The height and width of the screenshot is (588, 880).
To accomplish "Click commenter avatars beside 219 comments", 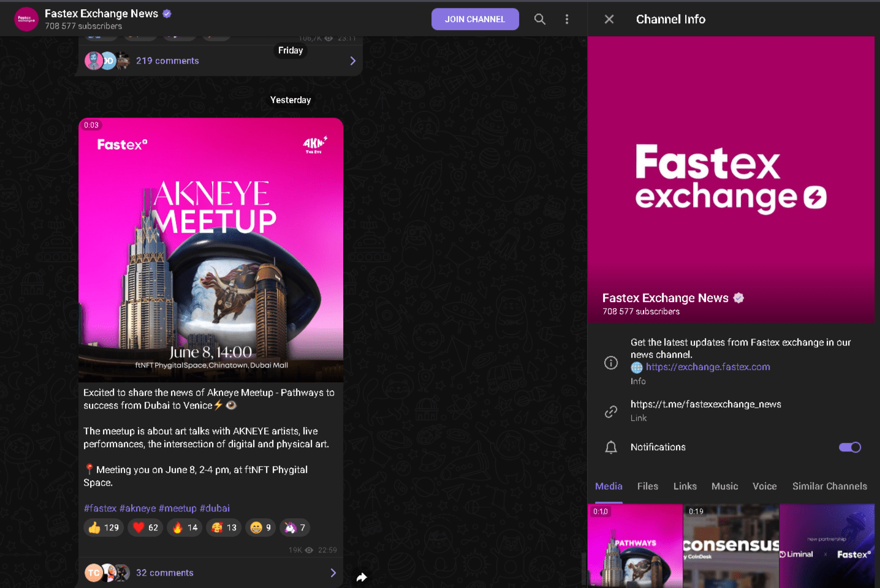I will [107, 61].
